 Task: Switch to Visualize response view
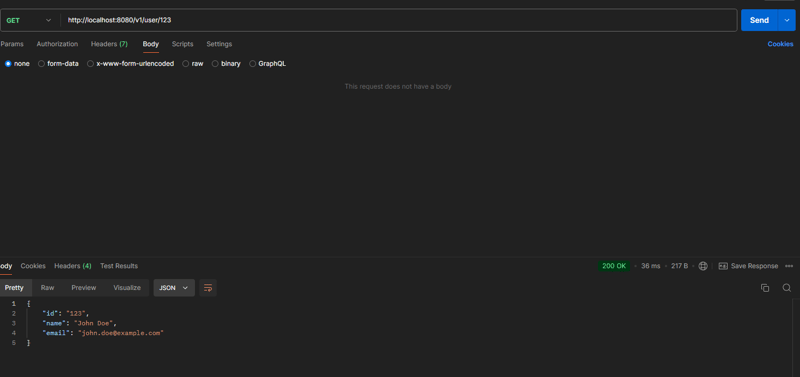[127, 288]
